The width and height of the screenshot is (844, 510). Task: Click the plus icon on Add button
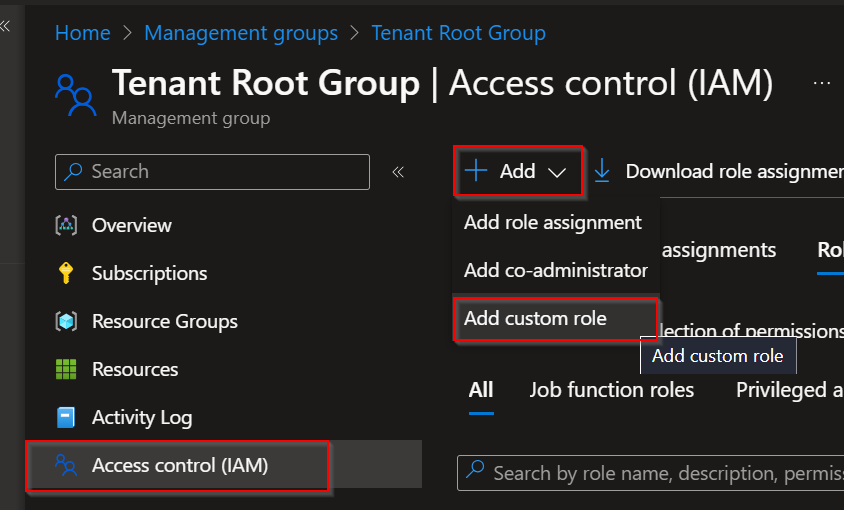pyautogui.click(x=476, y=171)
